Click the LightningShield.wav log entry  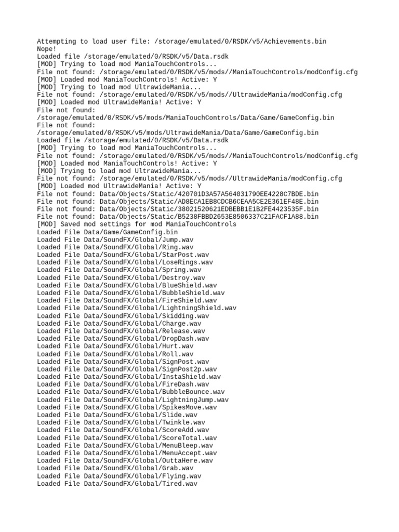[x=137, y=308]
